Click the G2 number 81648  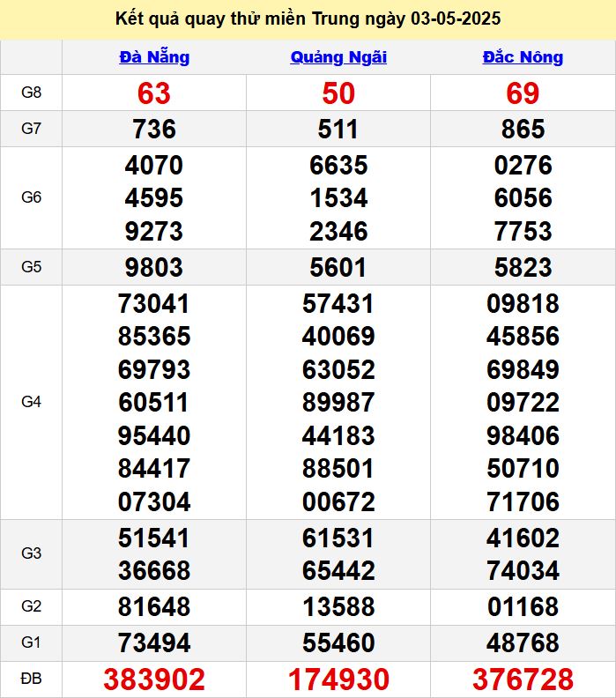(x=154, y=606)
